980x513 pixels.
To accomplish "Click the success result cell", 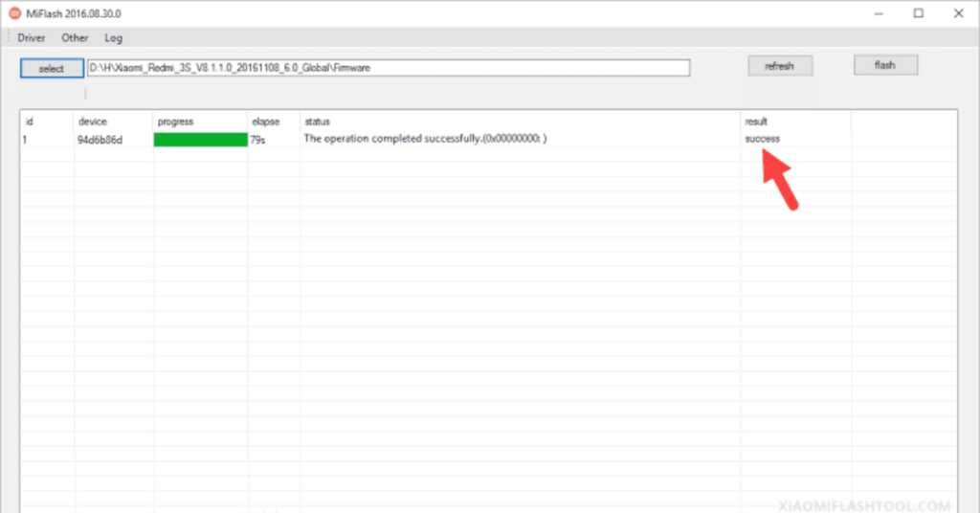I will (762, 139).
